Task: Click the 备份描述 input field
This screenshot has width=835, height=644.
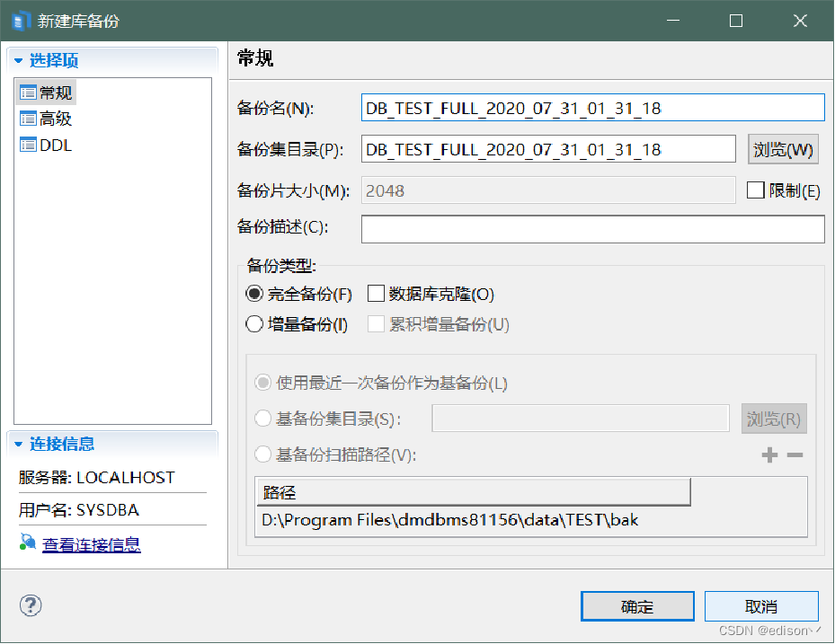Action: point(592,229)
